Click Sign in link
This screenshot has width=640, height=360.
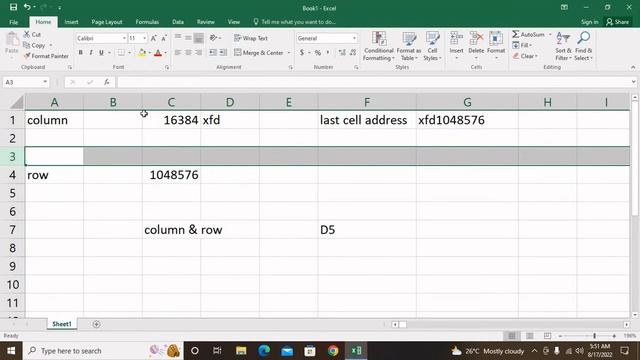tap(589, 22)
